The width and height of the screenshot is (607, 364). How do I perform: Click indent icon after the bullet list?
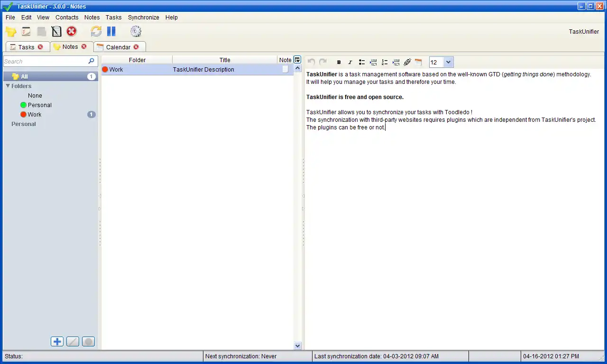pos(373,62)
